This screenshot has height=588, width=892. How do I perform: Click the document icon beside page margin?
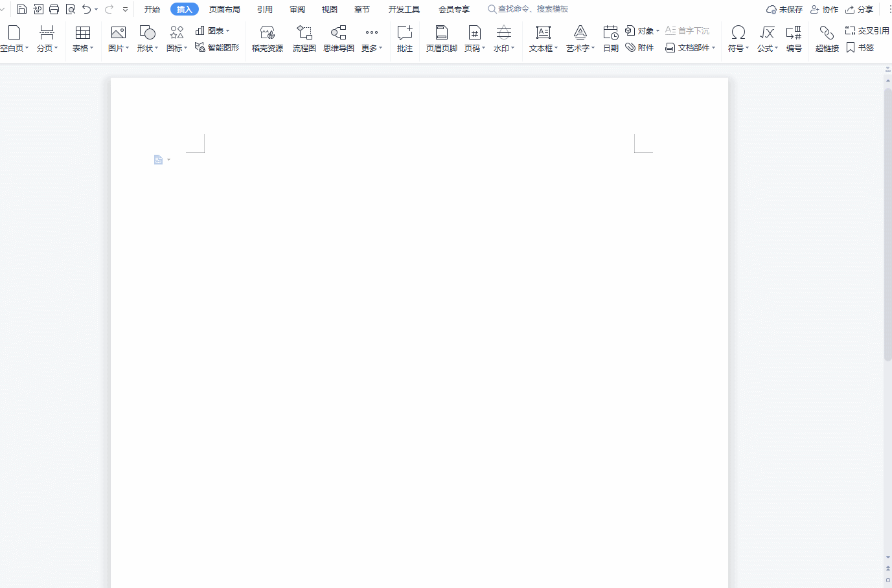pyautogui.click(x=158, y=159)
